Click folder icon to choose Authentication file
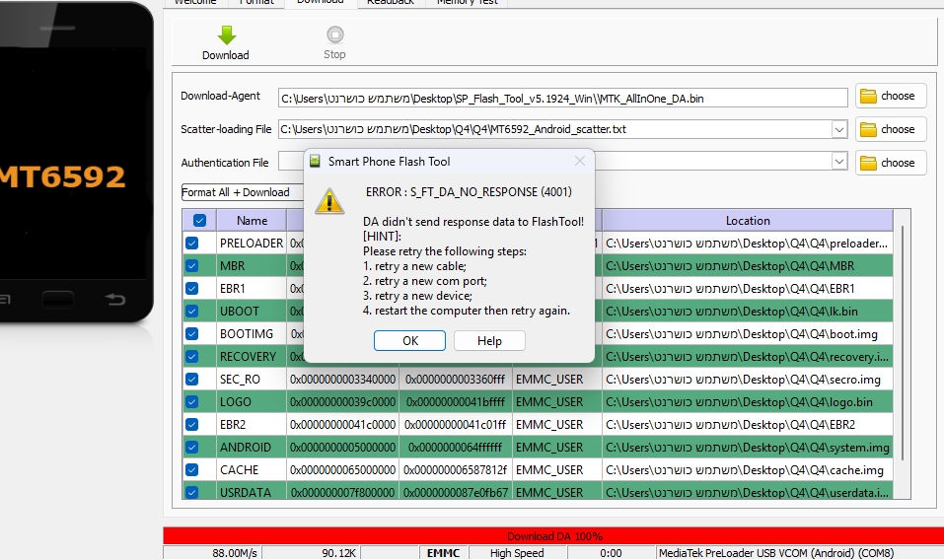The height and width of the screenshot is (560, 944). pyautogui.click(x=868, y=163)
